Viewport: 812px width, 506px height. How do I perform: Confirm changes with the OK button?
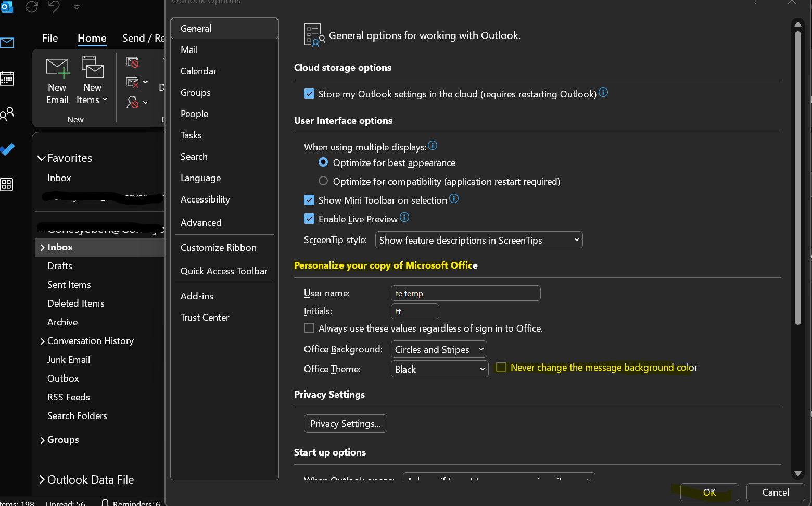point(709,492)
